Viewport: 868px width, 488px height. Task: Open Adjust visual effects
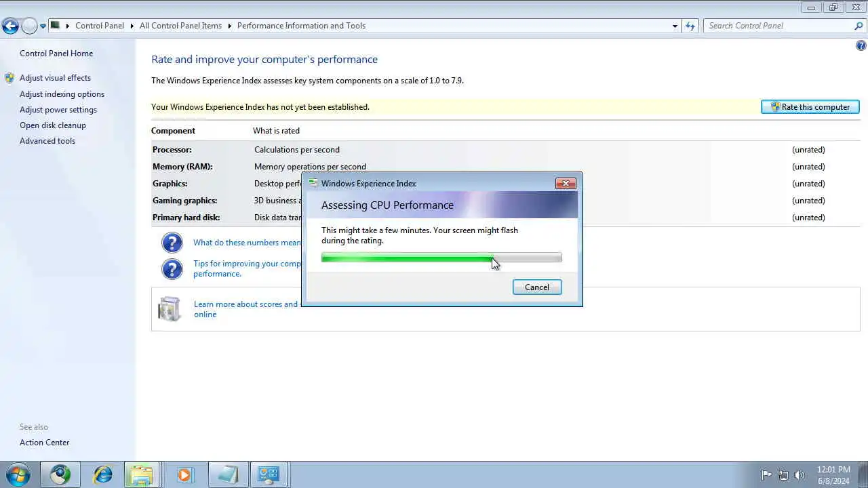click(x=55, y=78)
